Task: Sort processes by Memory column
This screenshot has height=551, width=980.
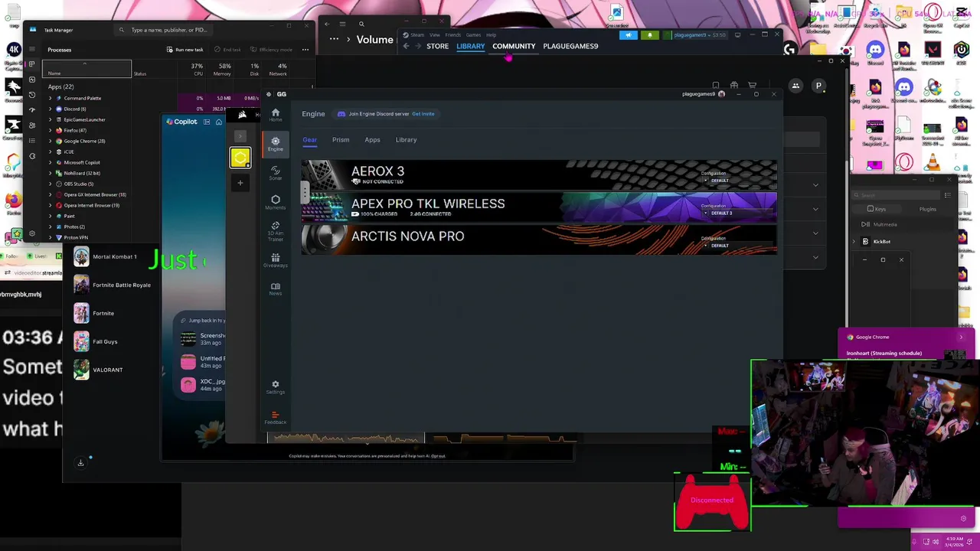Action: 222,70
